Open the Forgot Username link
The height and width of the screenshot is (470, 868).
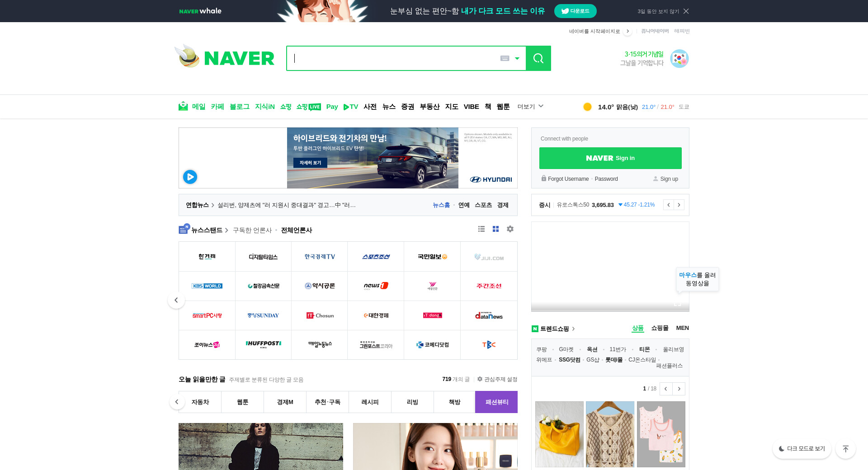point(568,179)
